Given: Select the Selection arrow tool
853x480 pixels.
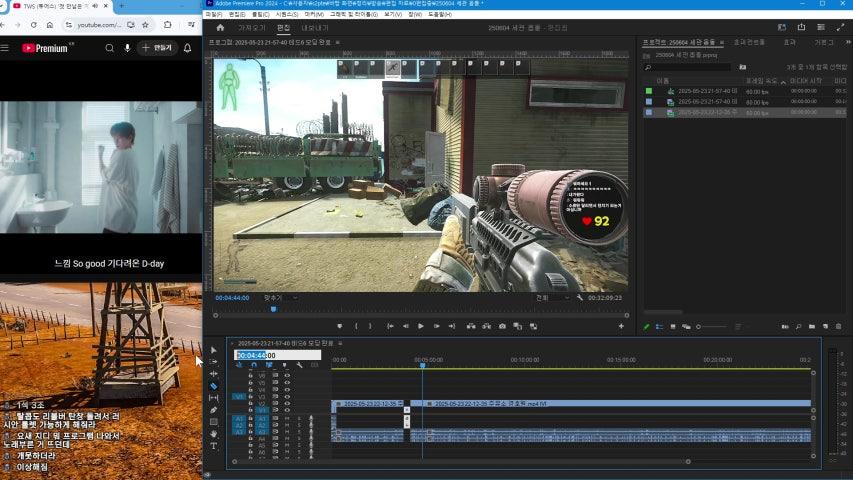Looking at the screenshot, I should (213, 350).
